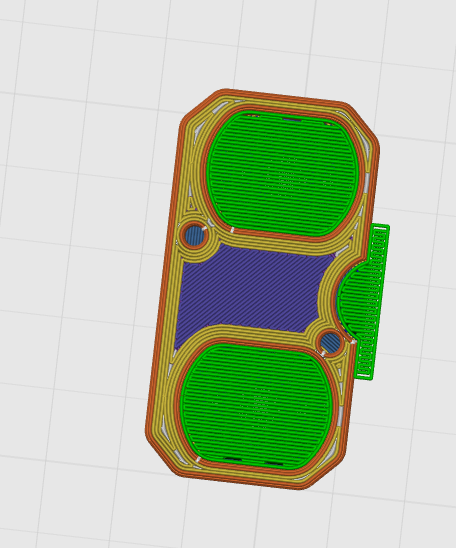This screenshot has width=456, height=548.
Task: Click the white seam mark below the upper green region
Action: click(232, 230)
